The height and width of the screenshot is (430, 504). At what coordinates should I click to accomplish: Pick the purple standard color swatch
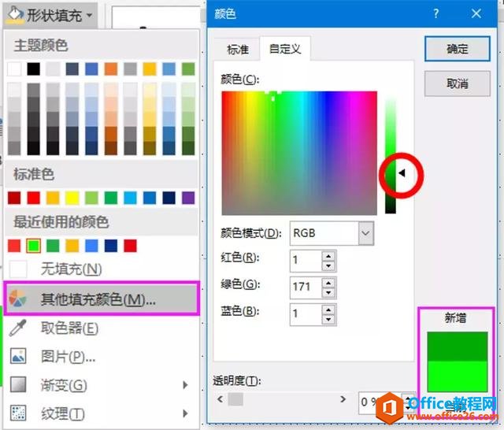click(188, 198)
